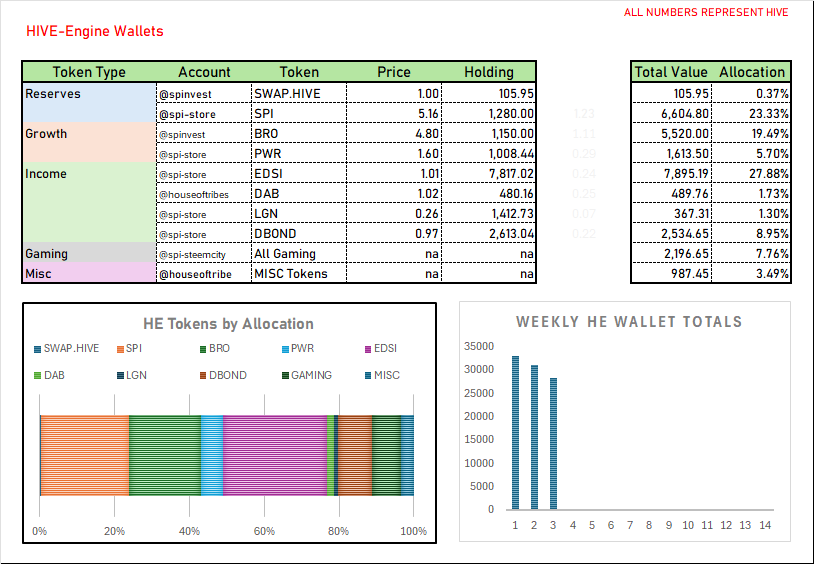The width and height of the screenshot is (814, 564).
Task: Select the week 1 bar in wallet totals
Action: point(515,433)
